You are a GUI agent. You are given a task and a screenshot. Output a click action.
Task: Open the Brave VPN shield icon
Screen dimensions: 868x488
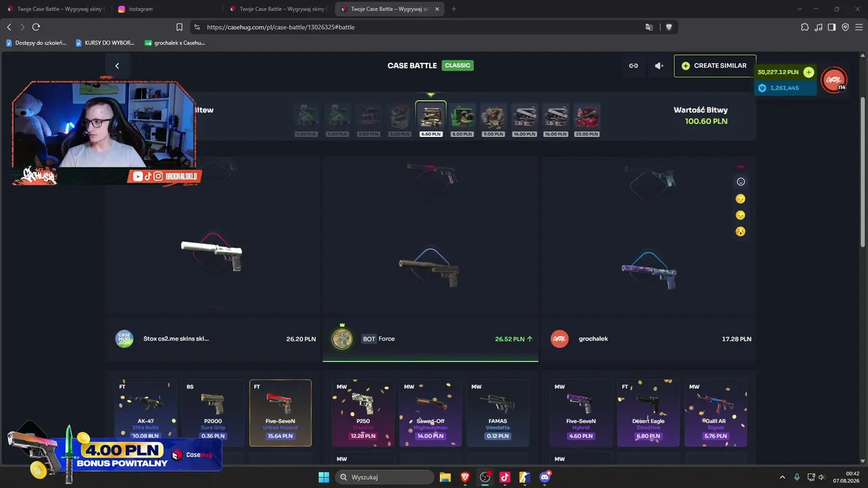(845, 27)
